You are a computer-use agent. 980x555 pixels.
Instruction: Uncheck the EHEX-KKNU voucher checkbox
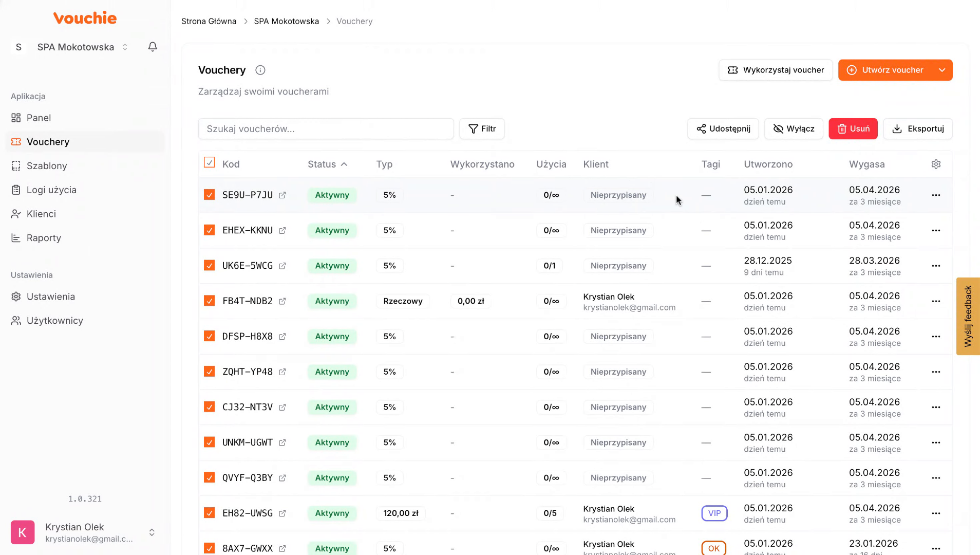pyautogui.click(x=209, y=230)
